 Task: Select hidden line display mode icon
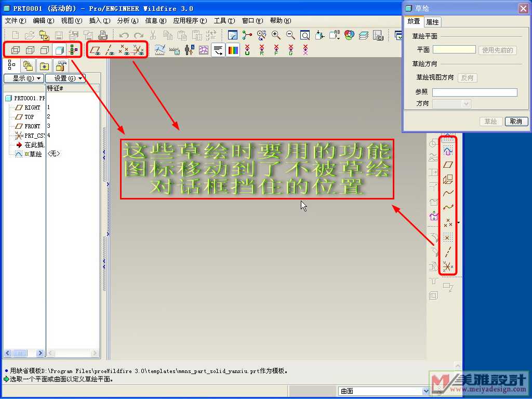coord(30,50)
